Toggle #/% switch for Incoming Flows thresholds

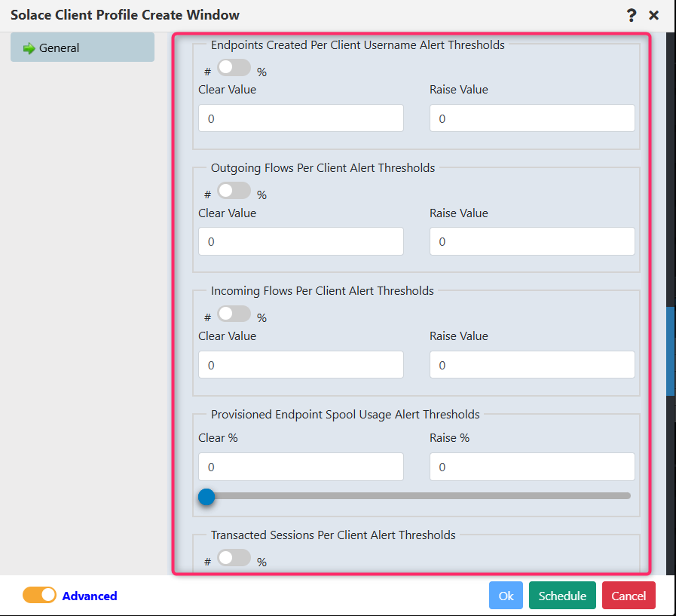click(x=234, y=314)
